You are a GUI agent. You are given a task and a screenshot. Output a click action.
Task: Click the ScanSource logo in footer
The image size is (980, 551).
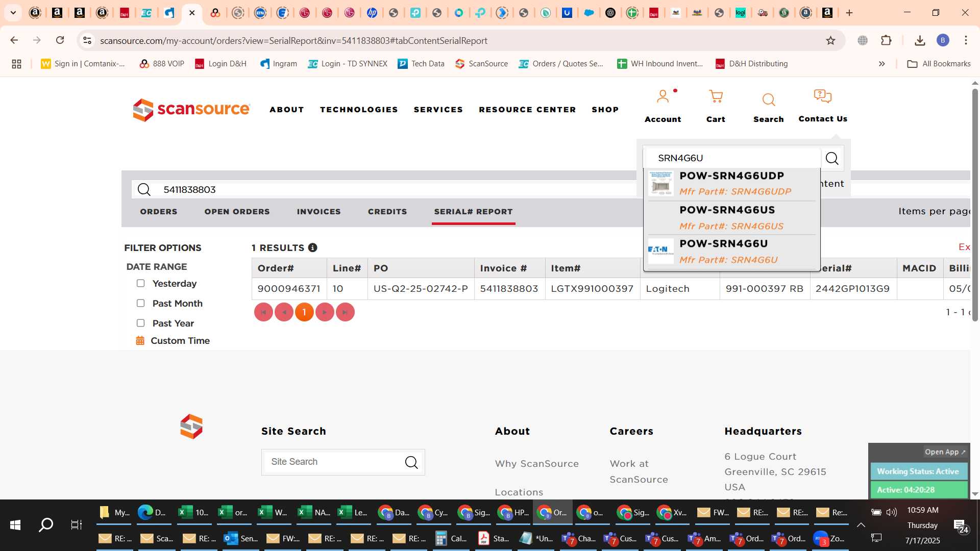(191, 427)
